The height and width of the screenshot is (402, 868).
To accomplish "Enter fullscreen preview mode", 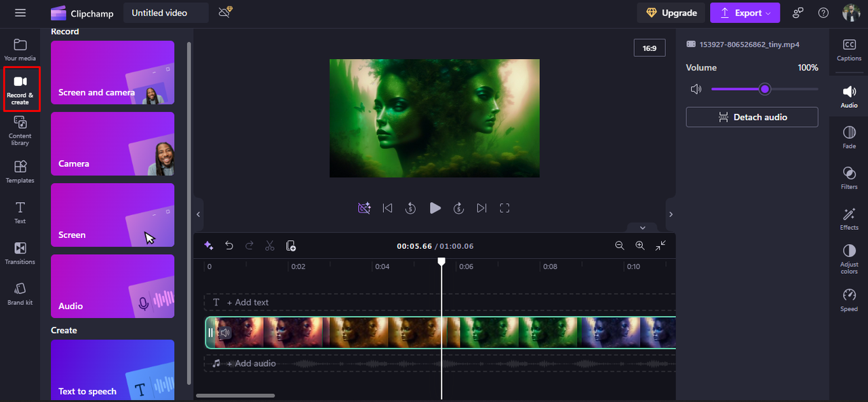I will 505,208.
